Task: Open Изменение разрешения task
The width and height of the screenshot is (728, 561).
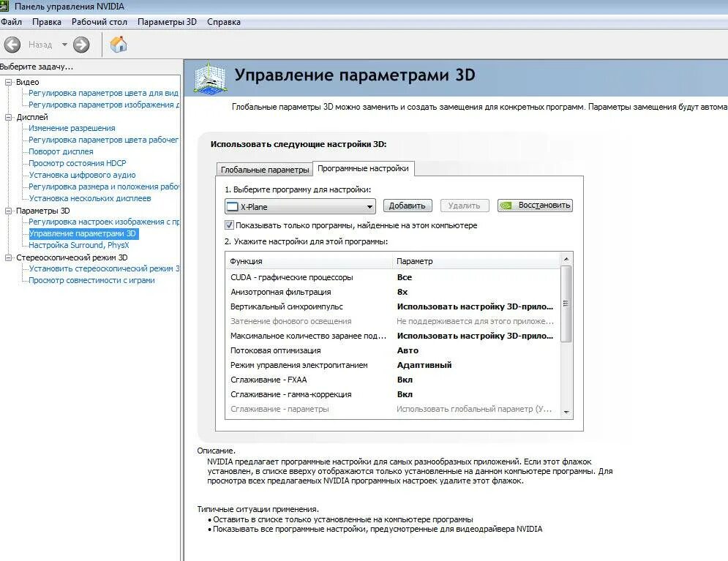Action: [x=72, y=128]
